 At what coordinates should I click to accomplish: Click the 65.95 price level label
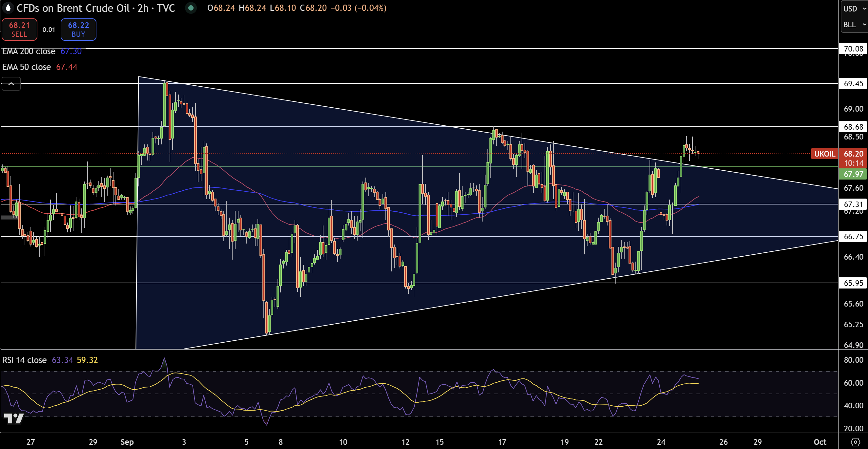[x=853, y=283]
